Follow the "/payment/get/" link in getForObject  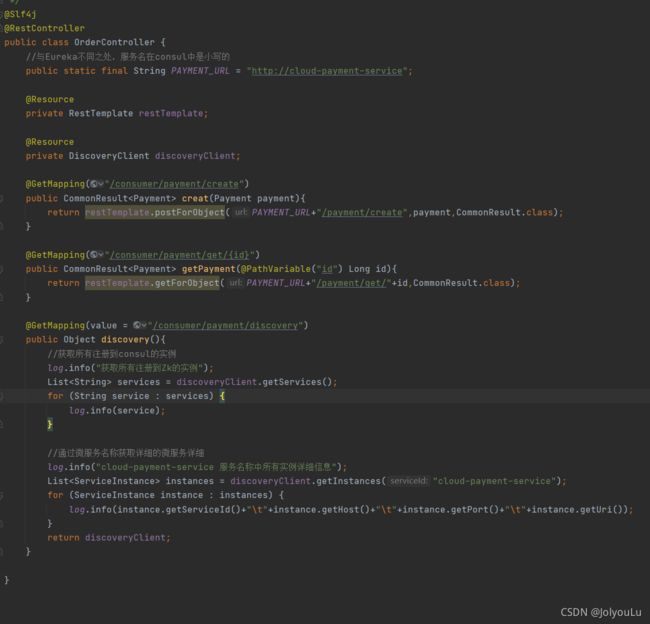(351, 283)
